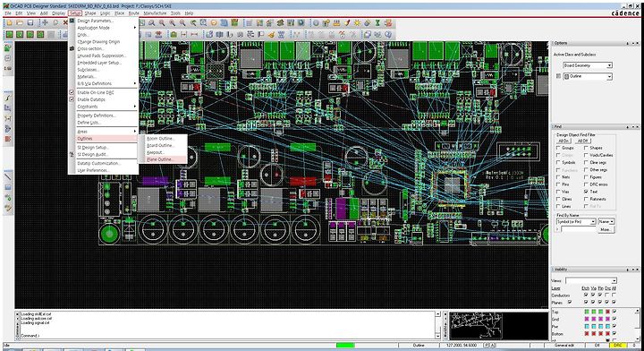Image resolution: width=644 pixels, height=351 pixels.
Task: Click the add connect route icon in left sidebar
Action: [8, 98]
